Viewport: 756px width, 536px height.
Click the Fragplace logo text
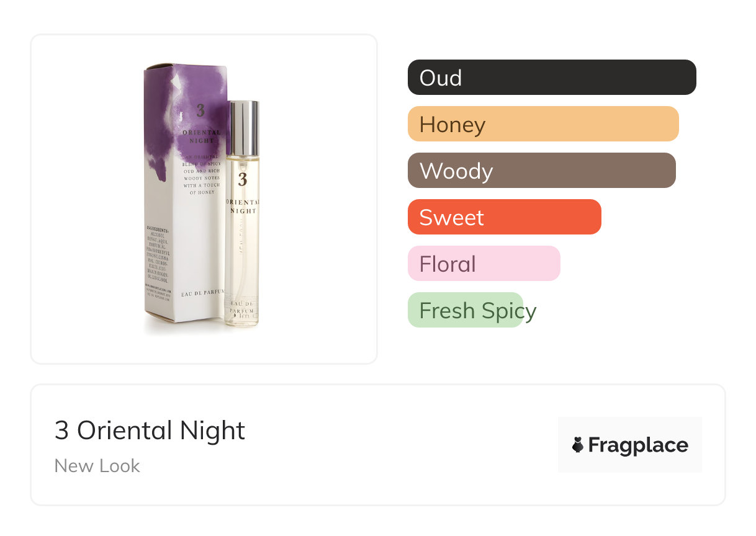637,445
